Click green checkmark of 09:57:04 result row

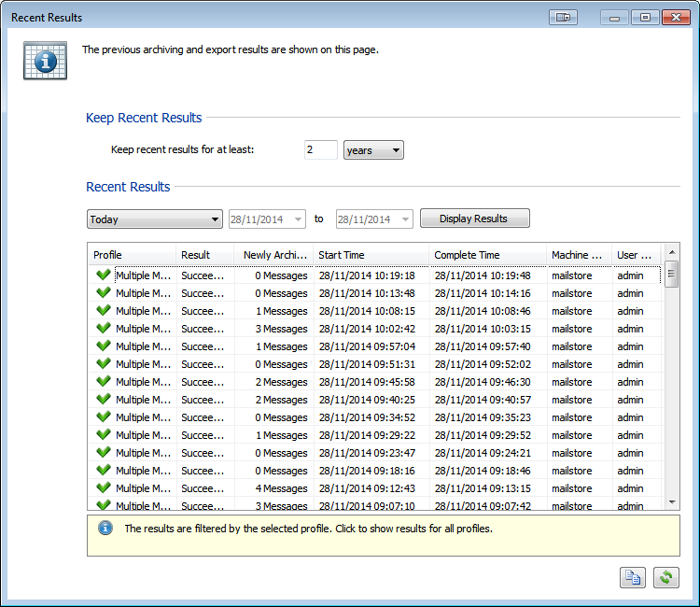(103, 346)
